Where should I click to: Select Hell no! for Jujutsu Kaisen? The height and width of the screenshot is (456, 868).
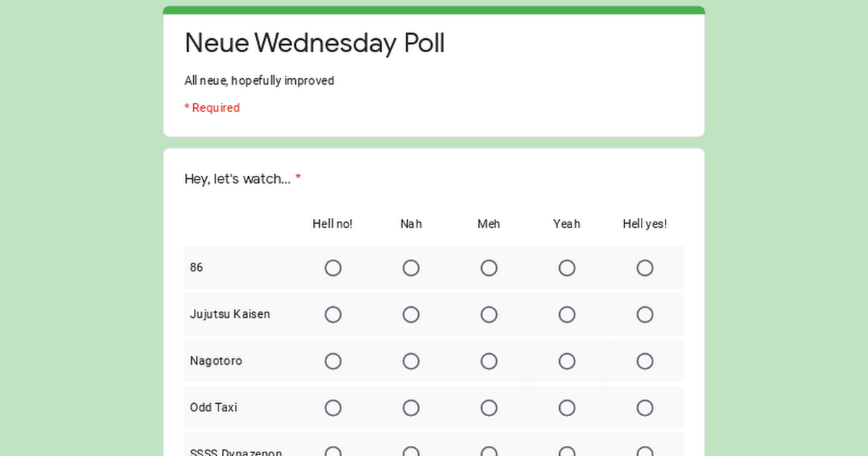click(333, 314)
